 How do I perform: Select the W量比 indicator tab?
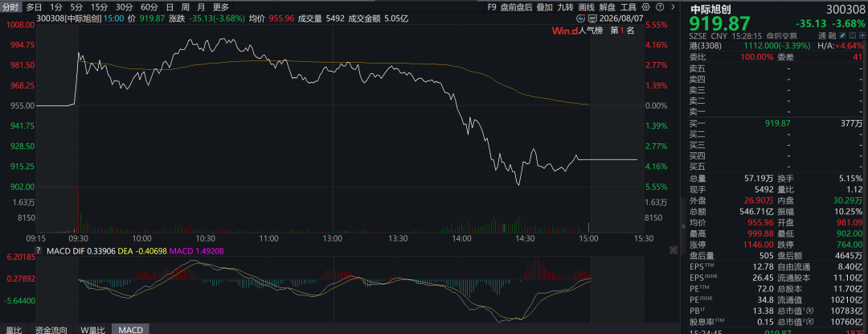pyautogui.click(x=92, y=329)
